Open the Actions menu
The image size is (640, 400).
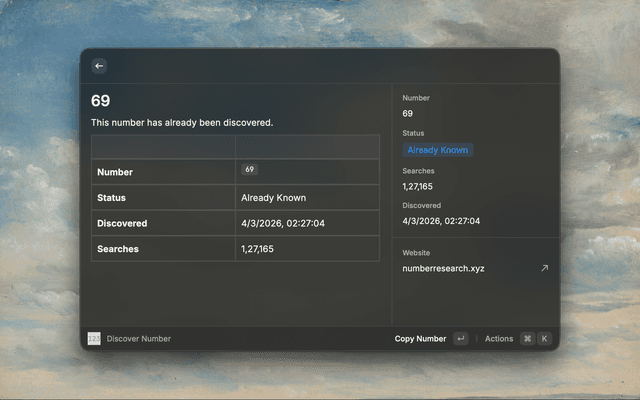(499, 339)
